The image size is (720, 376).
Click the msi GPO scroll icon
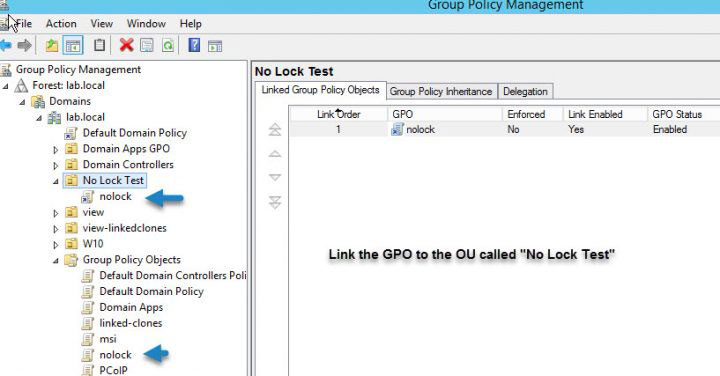(x=87, y=339)
